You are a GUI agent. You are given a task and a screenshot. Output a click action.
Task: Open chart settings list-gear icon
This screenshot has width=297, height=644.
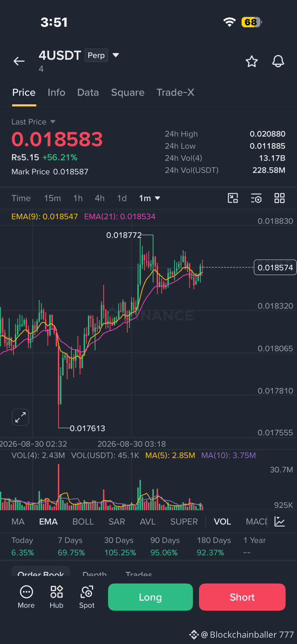(x=256, y=198)
